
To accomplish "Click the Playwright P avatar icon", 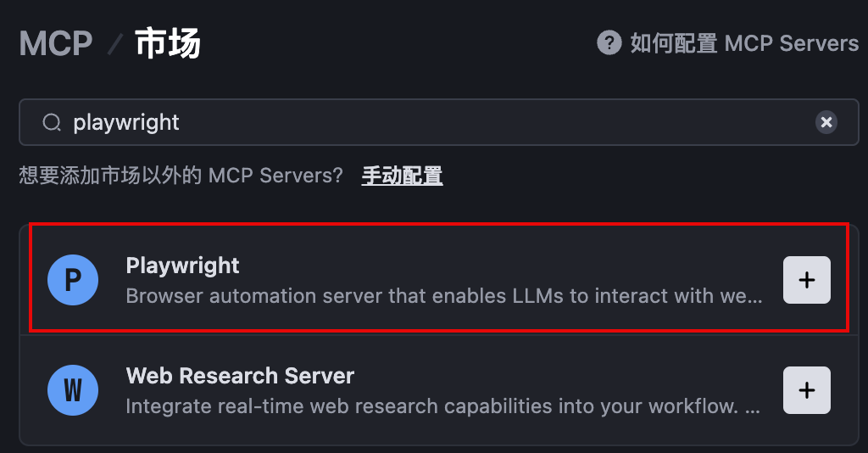I will tap(73, 279).
